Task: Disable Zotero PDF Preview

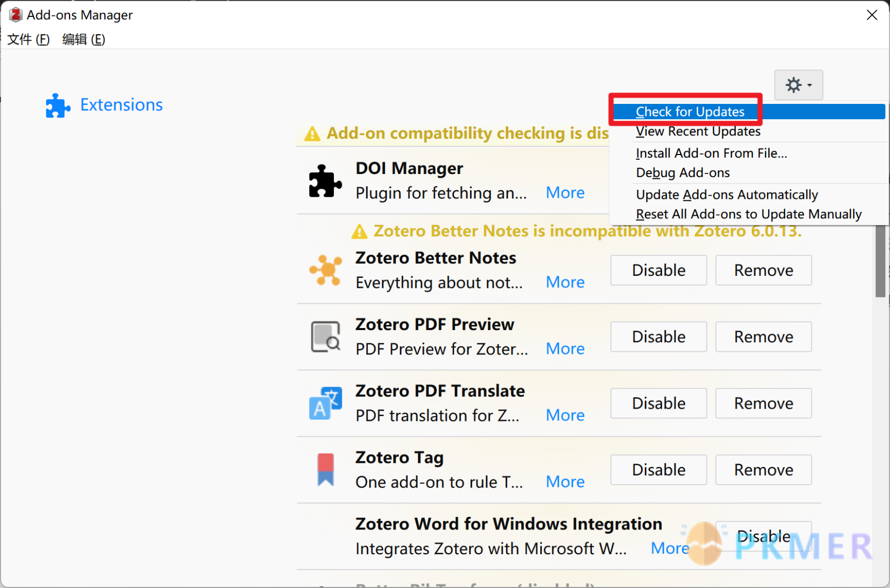Action: 658,336
